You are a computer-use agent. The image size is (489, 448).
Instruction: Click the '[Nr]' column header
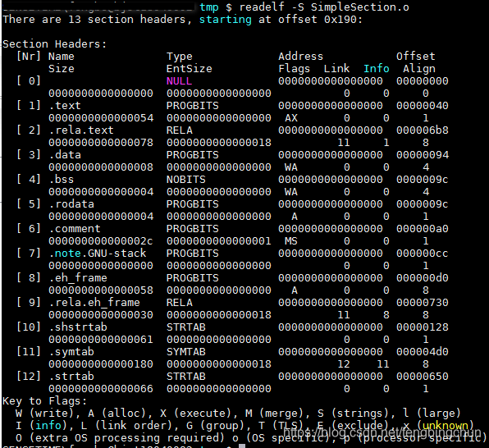tap(29, 57)
